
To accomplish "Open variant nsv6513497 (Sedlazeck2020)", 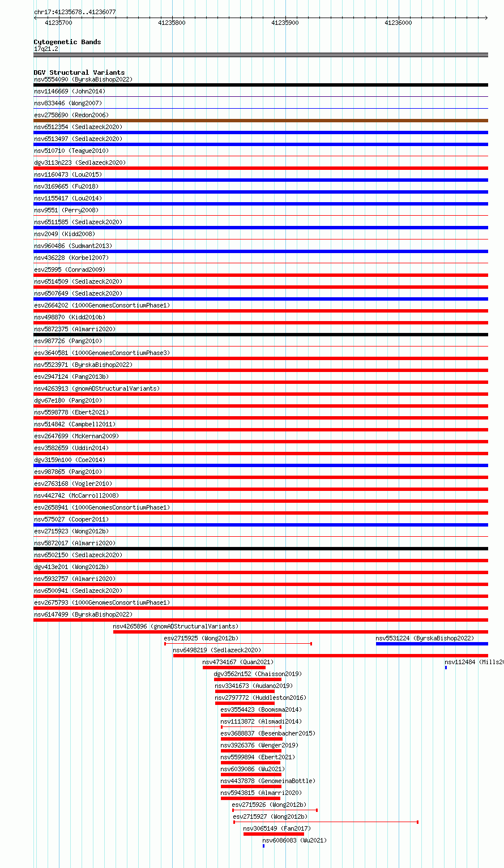I will coord(78,139).
